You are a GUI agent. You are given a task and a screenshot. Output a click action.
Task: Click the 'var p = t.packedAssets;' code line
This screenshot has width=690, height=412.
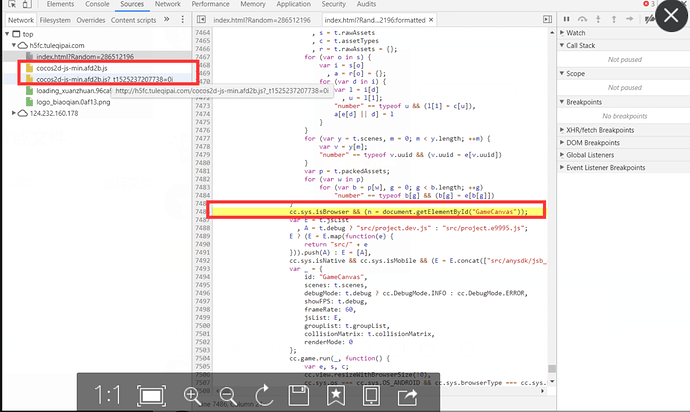click(x=347, y=171)
